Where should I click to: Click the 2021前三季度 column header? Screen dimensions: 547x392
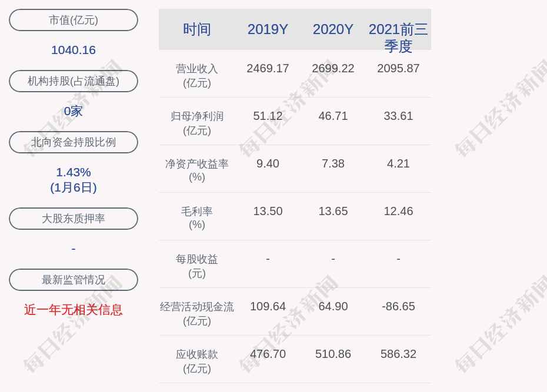[x=398, y=38]
